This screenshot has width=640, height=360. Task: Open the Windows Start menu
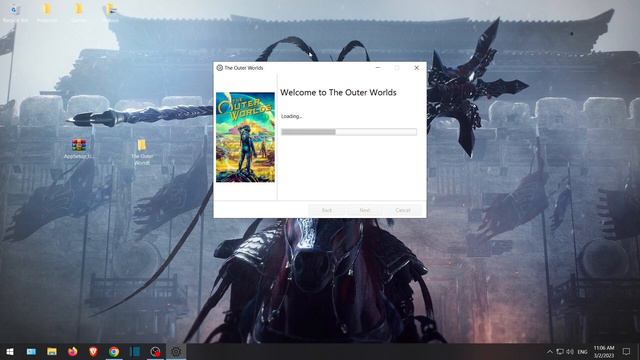coord(10,351)
